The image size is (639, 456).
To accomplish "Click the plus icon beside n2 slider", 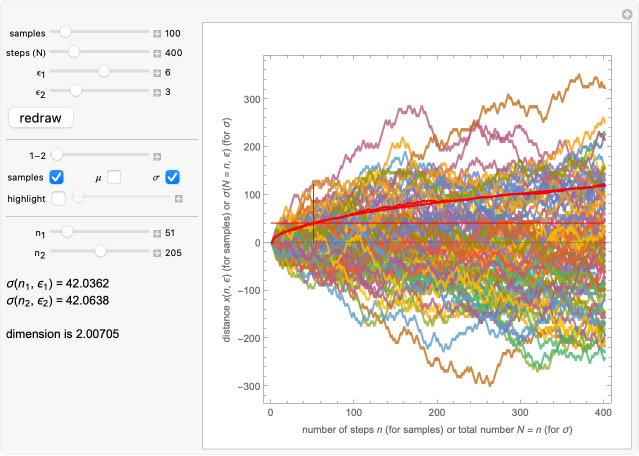I will click(157, 252).
